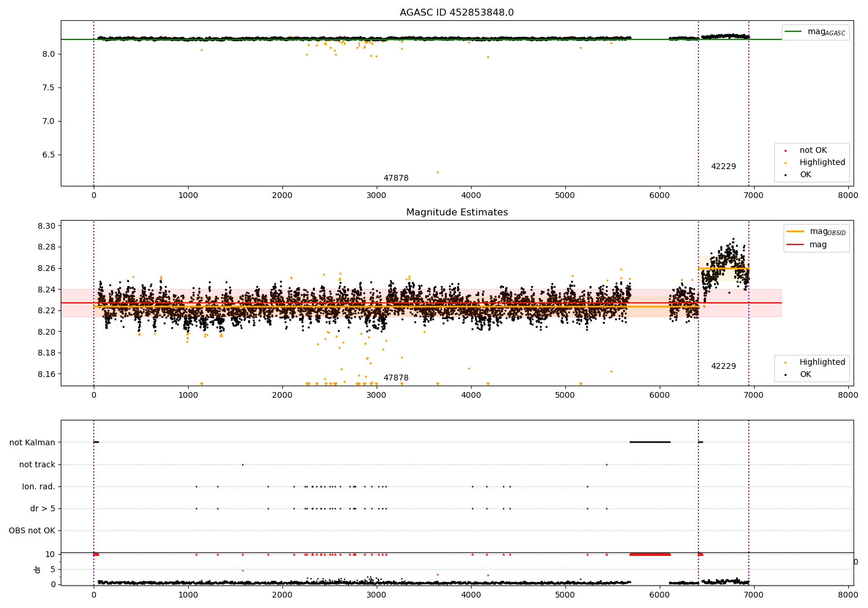Click the 'Highlighted' legend entry in top plot

click(x=822, y=163)
